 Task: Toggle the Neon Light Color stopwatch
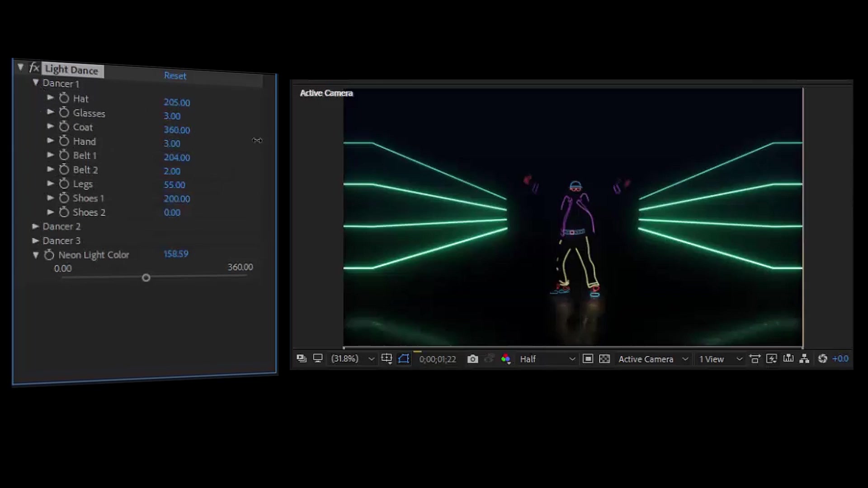tap(49, 254)
